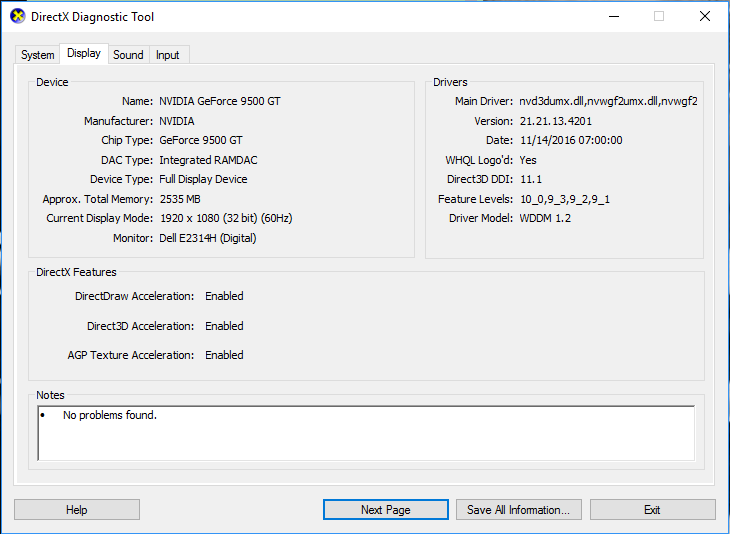Click the Exit button
The image size is (730, 534).
[652, 510]
